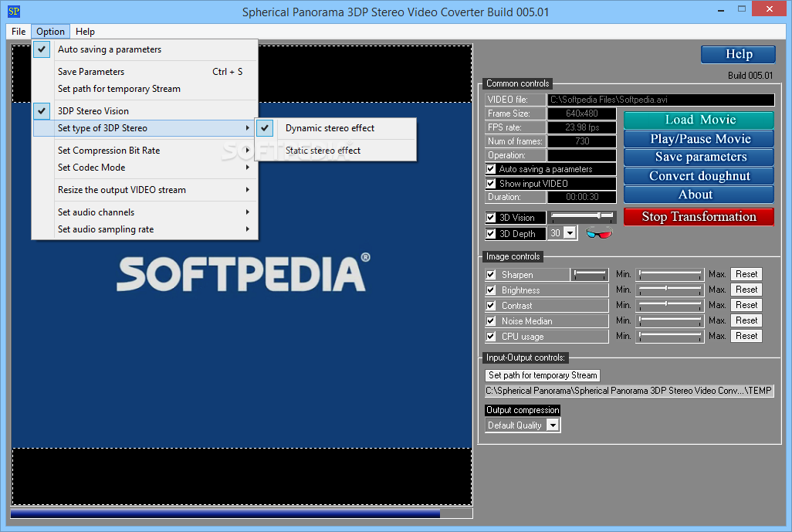This screenshot has width=792, height=532.
Task: Open the Help menu in menu bar
Action: pyautogui.click(x=85, y=32)
